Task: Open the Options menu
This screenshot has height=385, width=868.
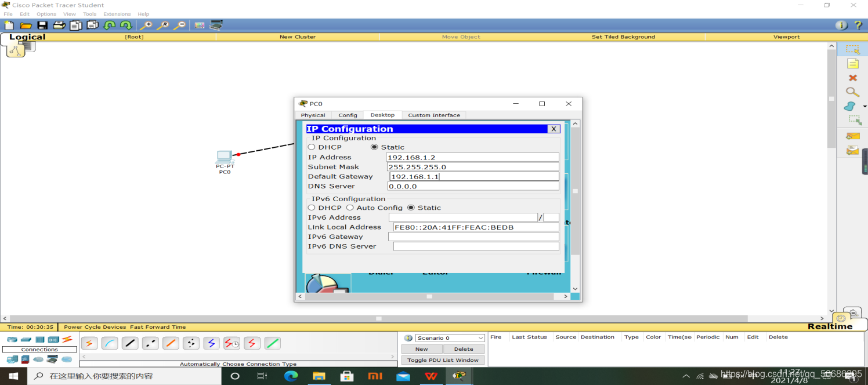Action: point(46,14)
